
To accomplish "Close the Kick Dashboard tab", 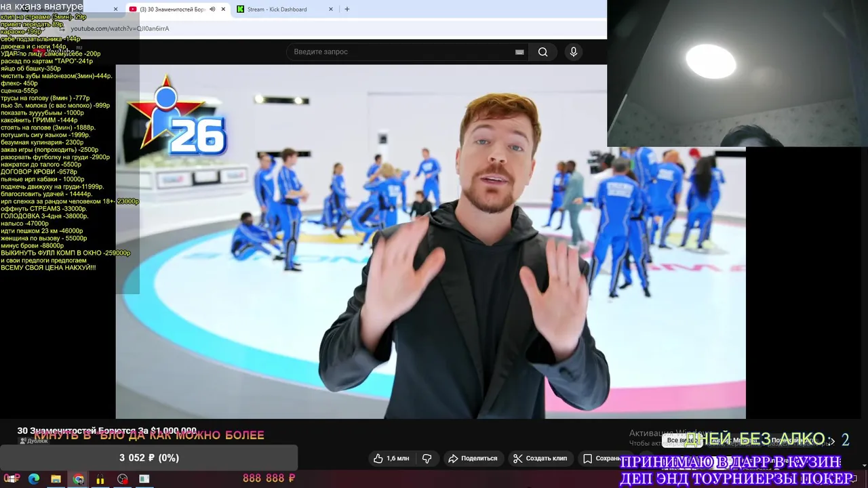I will 331,9.
